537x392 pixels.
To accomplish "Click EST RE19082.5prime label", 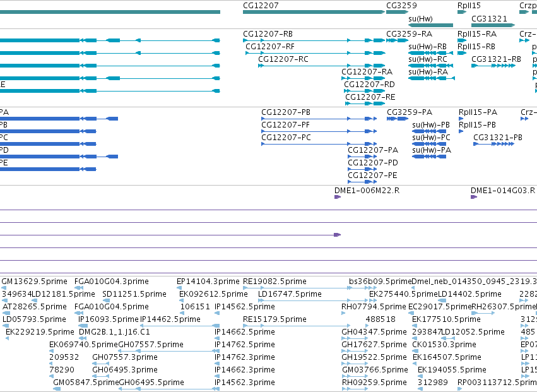I will pos(274,282).
